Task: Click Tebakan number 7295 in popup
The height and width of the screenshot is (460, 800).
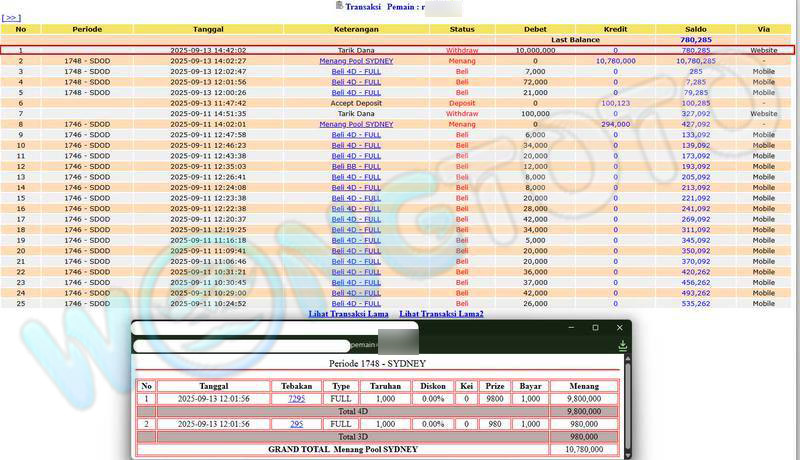Action: [x=296, y=398]
